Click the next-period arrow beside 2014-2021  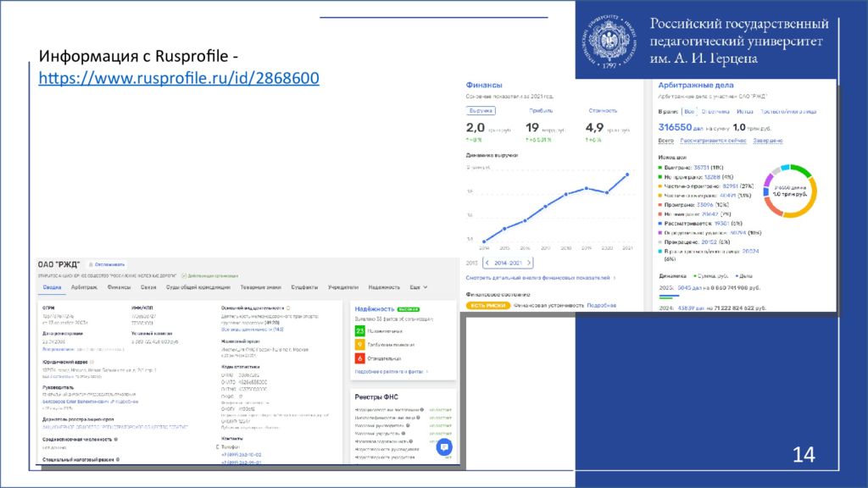coord(529,263)
